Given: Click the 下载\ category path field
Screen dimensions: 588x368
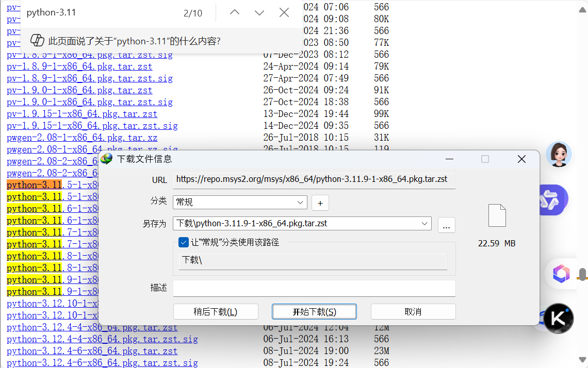Looking at the screenshot, I should 313,261.
